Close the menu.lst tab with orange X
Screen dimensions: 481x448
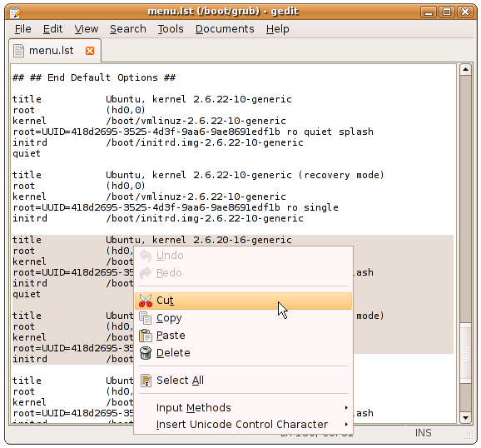(x=90, y=51)
